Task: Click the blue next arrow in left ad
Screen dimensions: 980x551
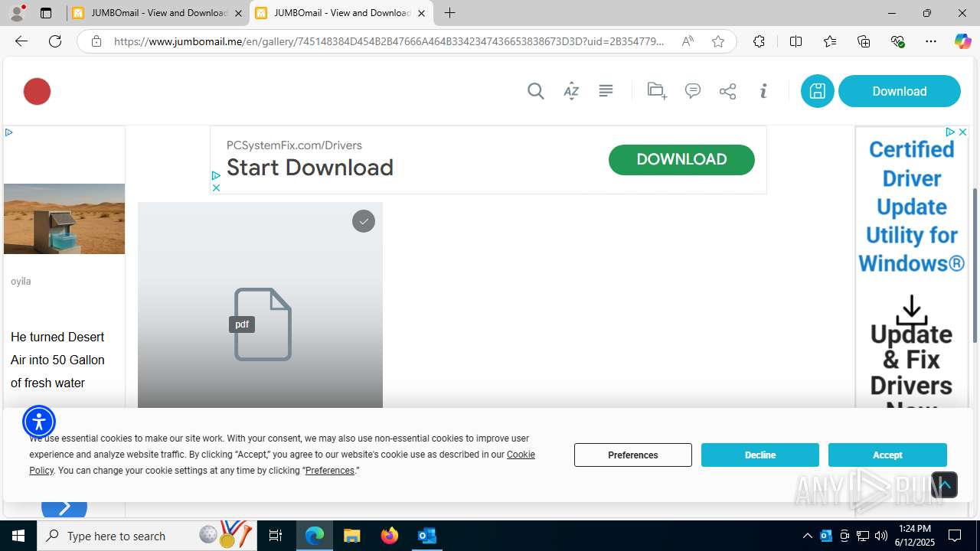Action: 64,507
